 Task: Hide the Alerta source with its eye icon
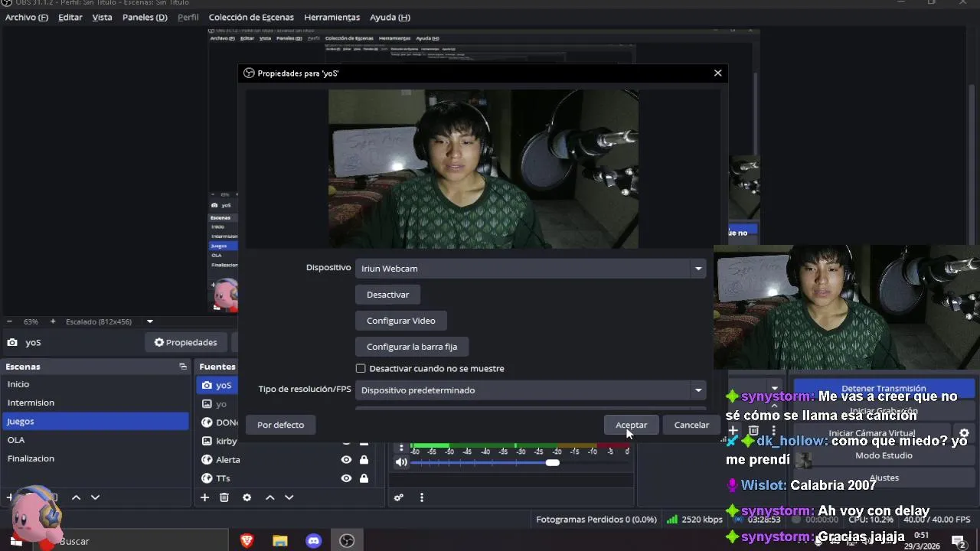[346, 460]
